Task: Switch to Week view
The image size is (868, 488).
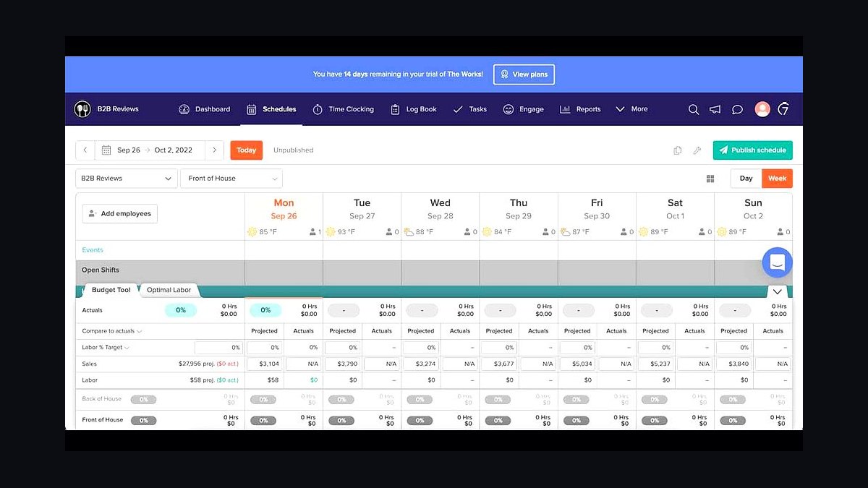Action: tap(778, 179)
